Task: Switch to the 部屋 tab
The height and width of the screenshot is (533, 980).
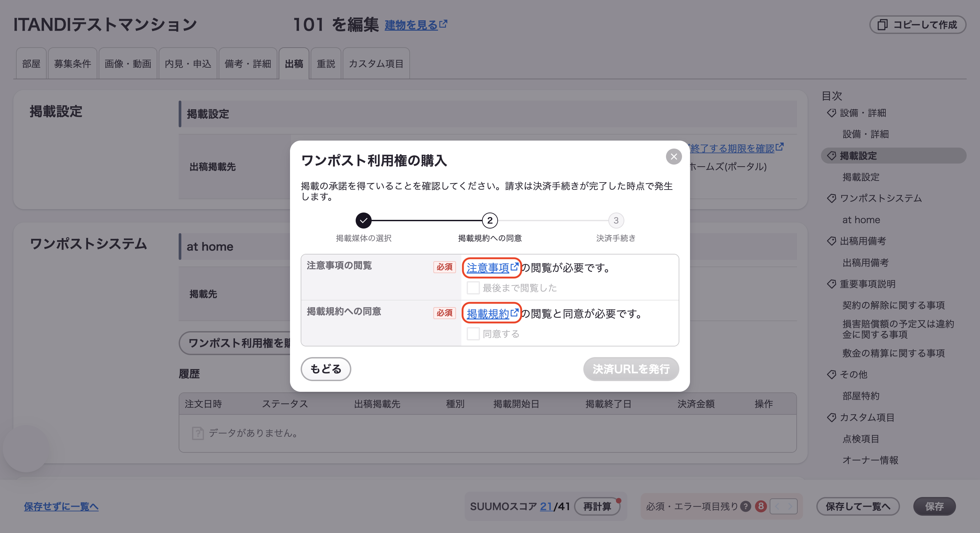Action: pyautogui.click(x=31, y=64)
